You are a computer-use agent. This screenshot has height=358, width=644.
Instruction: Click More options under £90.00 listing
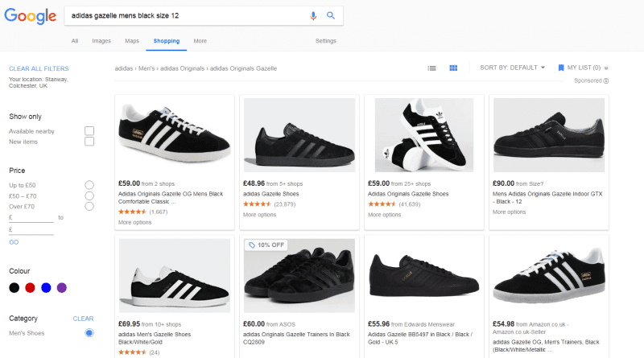[510, 212]
